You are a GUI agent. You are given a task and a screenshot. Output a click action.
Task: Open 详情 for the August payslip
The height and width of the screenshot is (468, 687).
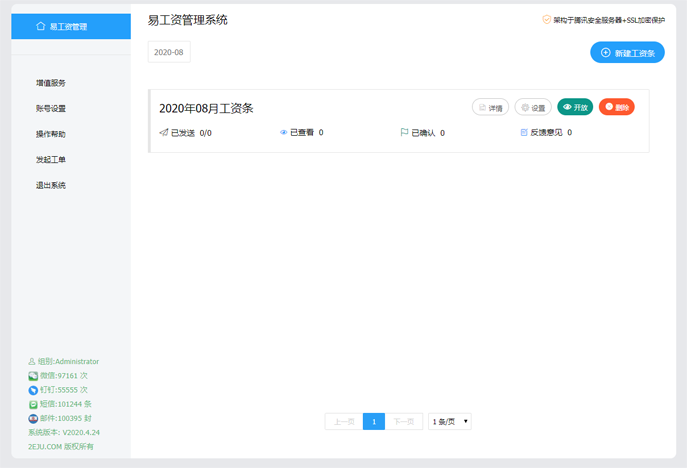490,107
